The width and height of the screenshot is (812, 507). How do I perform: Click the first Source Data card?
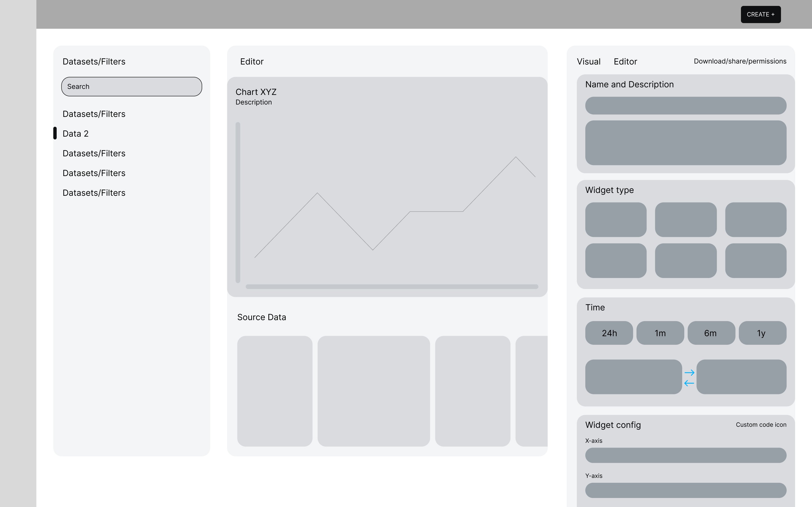coord(274,391)
